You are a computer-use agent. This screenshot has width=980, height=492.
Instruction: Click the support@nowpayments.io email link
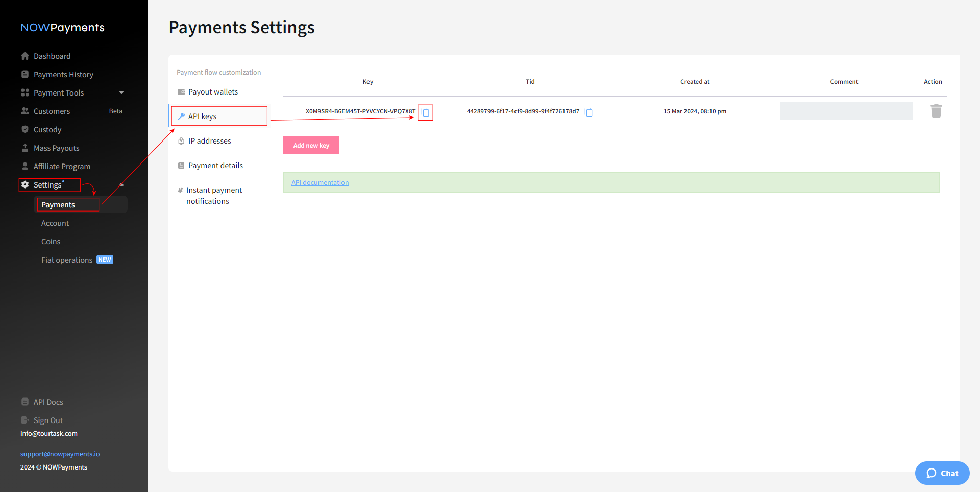coord(60,454)
